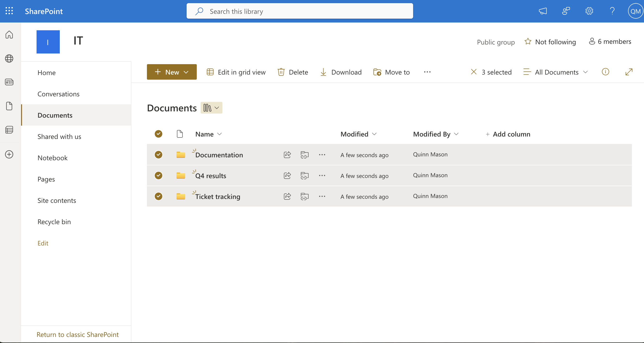Click the Create plus icon in app bar

pos(9,154)
